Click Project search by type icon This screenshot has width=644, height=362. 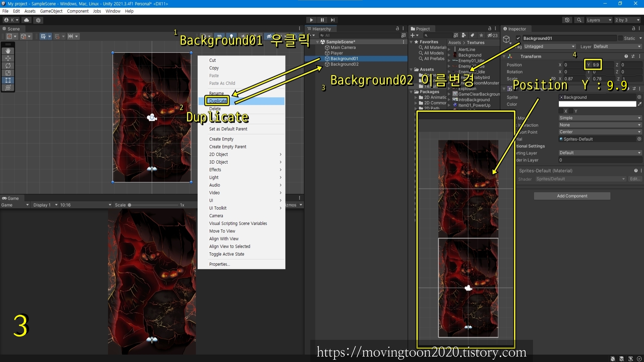pyautogui.click(x=464, y=35)
